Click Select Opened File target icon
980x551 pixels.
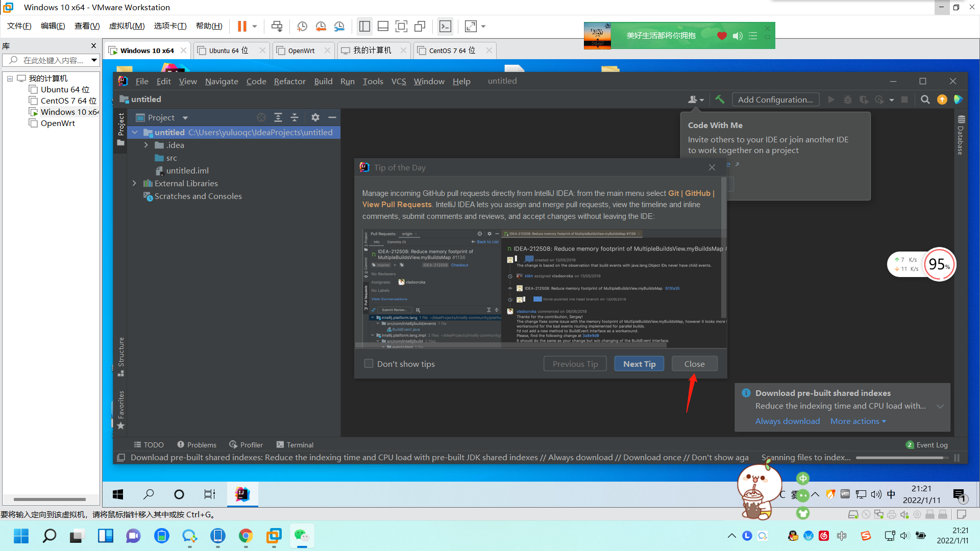pyautogui.click(x=261, y=117)
